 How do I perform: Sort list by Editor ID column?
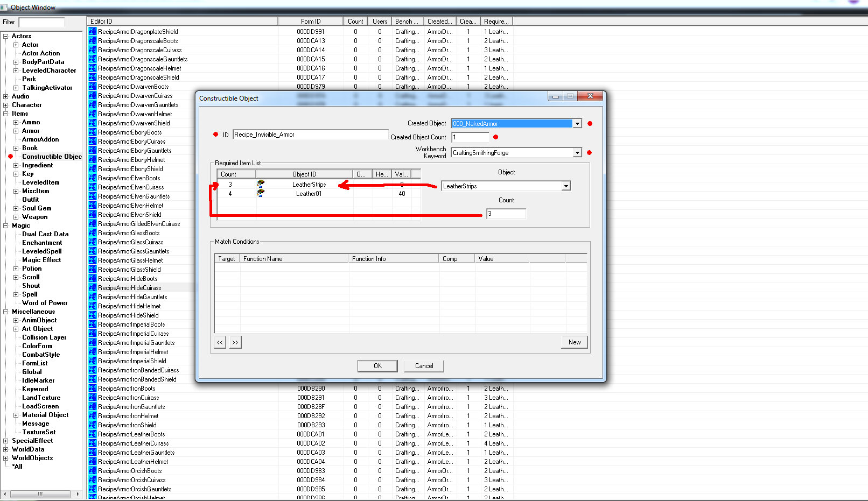click(183, 22)
